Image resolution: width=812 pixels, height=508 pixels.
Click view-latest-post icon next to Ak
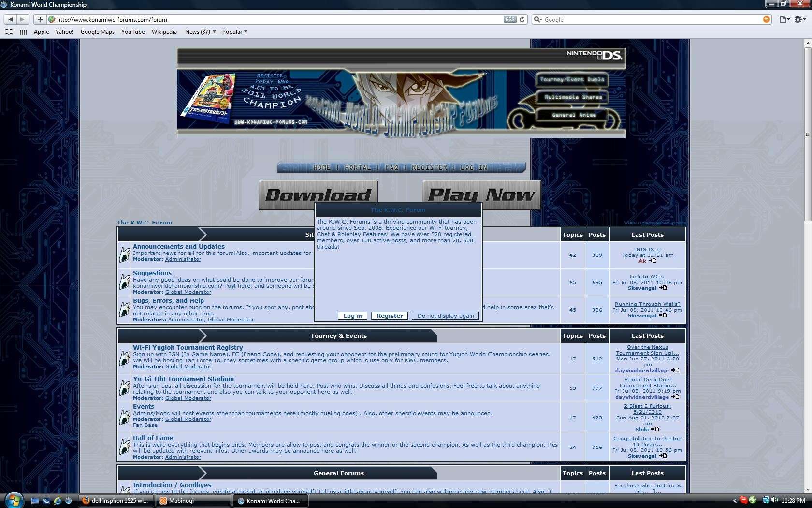coord(652,261)
